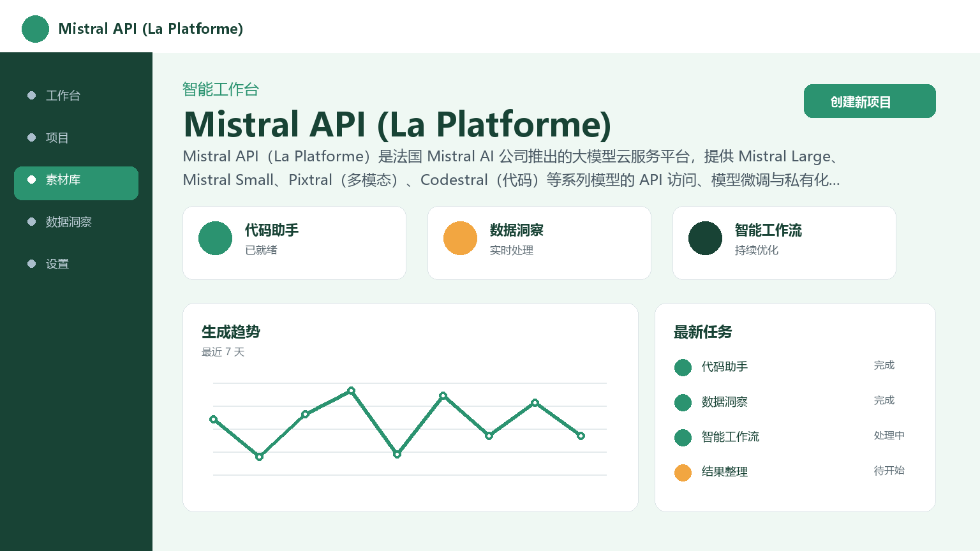Click the 已就绪 status text
This screenshot has width=980, height=551.
(x=261, y=250)
